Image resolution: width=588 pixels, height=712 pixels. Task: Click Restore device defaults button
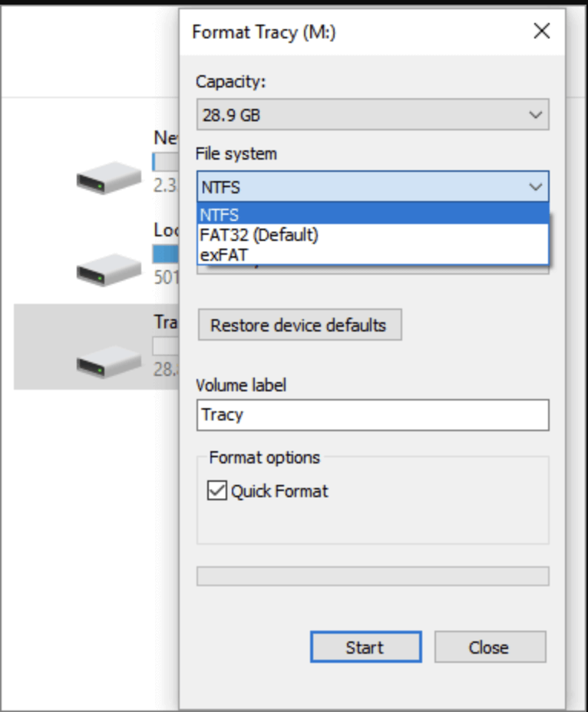point(299,325)
